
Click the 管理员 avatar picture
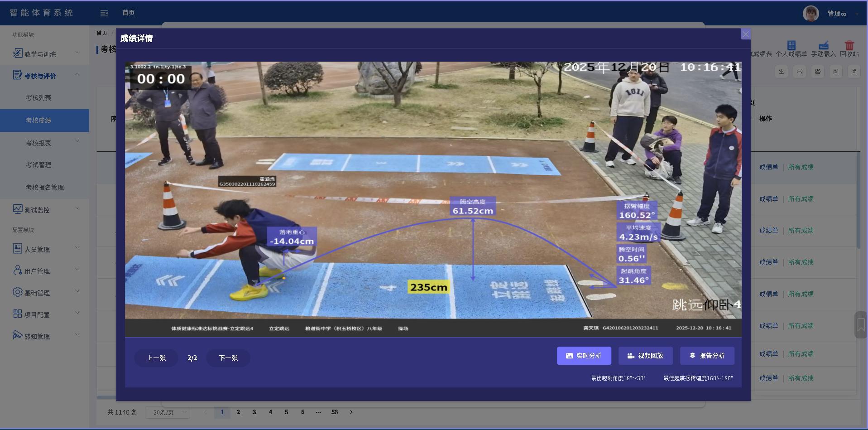click(810, 14)
